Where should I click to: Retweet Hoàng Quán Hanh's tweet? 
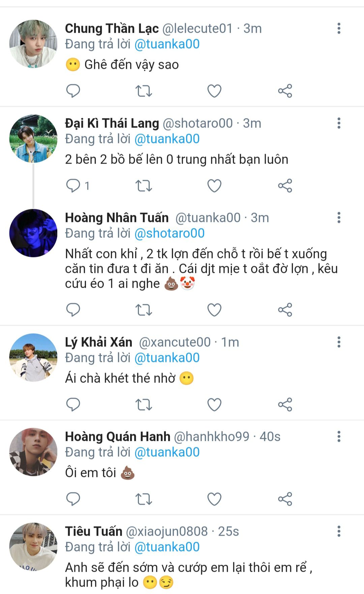144,499
